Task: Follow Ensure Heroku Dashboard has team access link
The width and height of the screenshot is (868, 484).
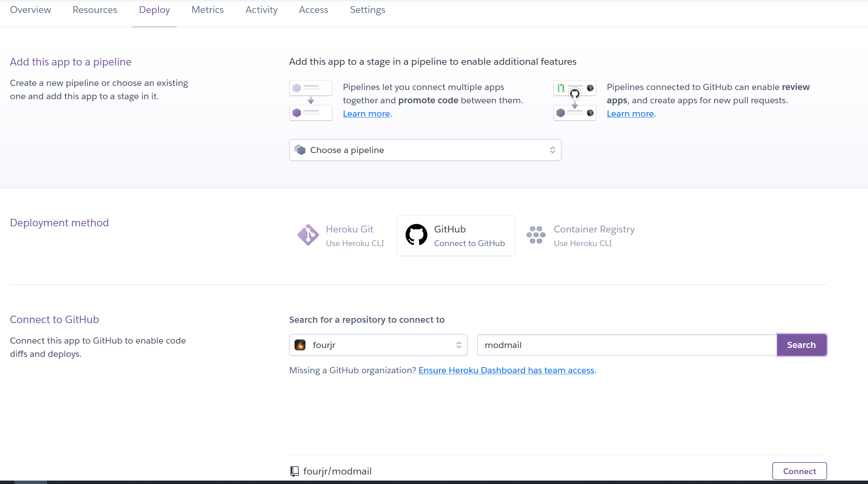Action: click(506, 370)
